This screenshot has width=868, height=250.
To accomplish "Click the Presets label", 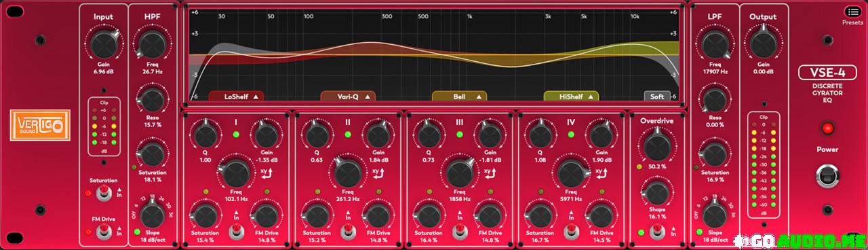I will [x=852, y=22].
